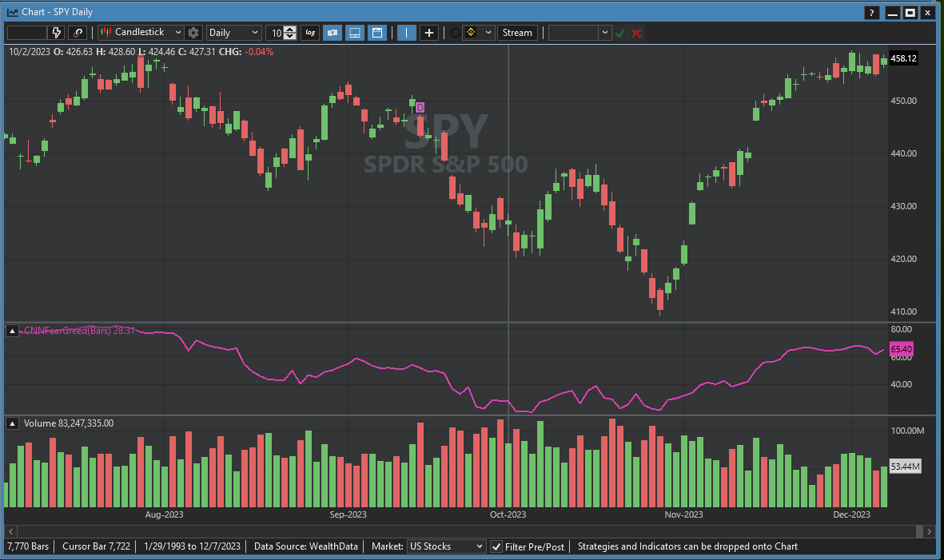Click the Stream button

coord(516,33)
